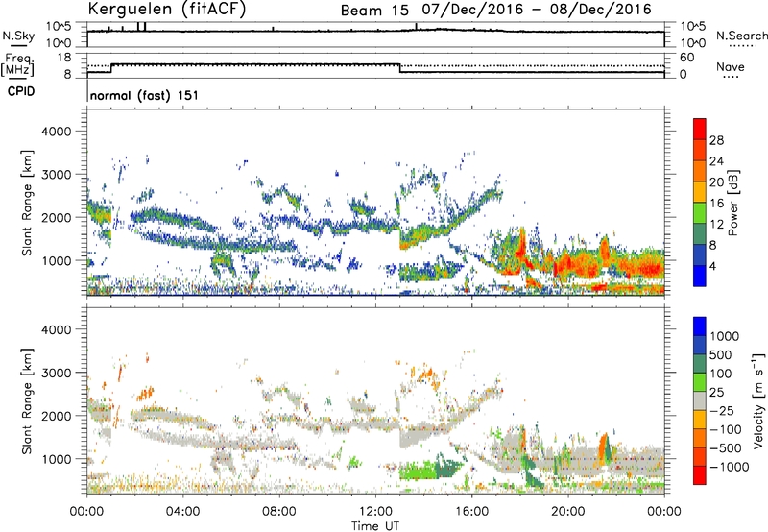Click the light green segment of Velocity colorbar
This screenshot has width=768, height=532.
[x=700, y=382]
